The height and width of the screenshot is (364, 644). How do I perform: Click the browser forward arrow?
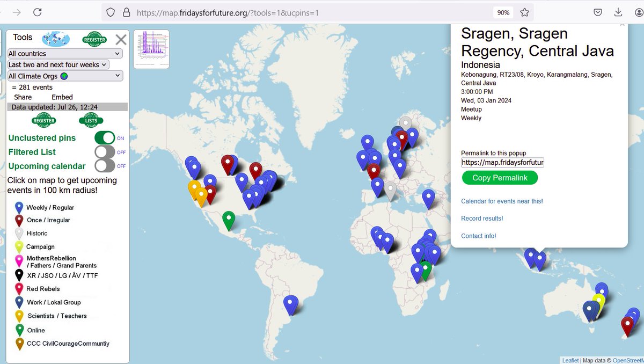click(x=17, y=12)
